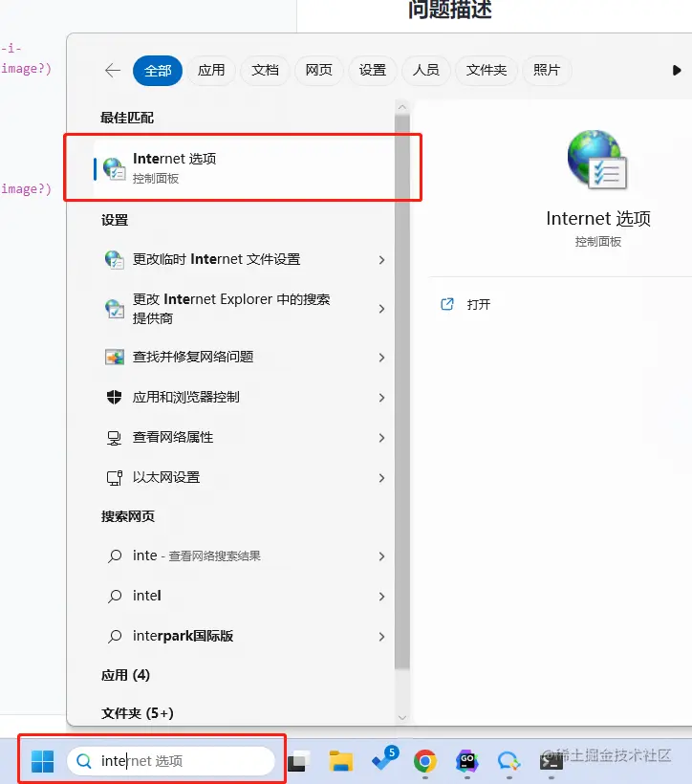Viewport: 692px width, 784px height.
Task: Expand the inte web search chevron
Action: coord(381,556)
